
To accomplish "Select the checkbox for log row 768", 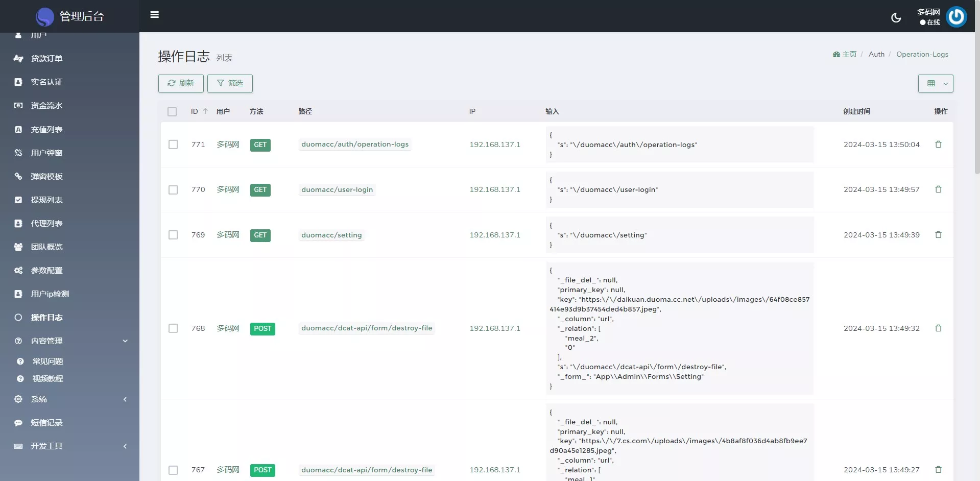I will pyautogui.click(x=173, y=328).
